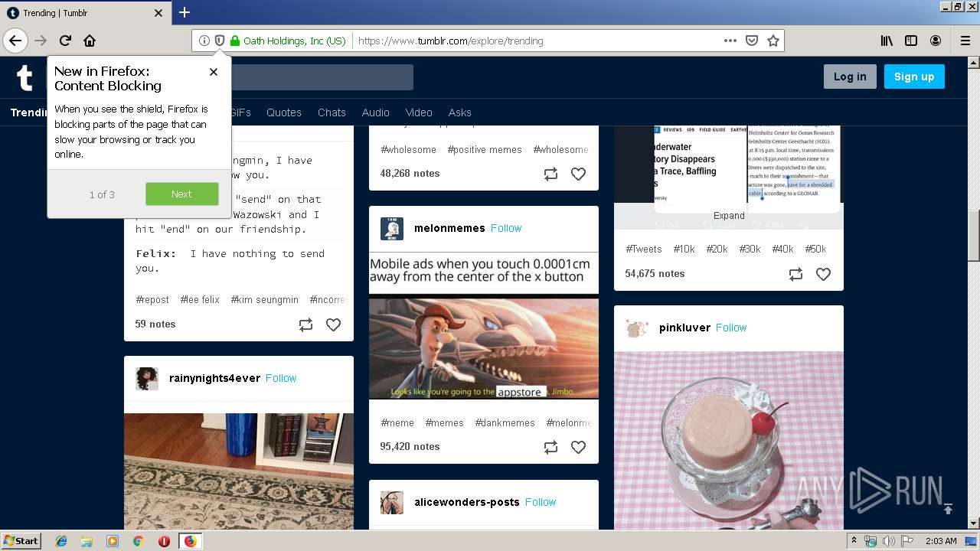
Task: Open the page actions three-dot menu
Action: click(x=730, y=41)
